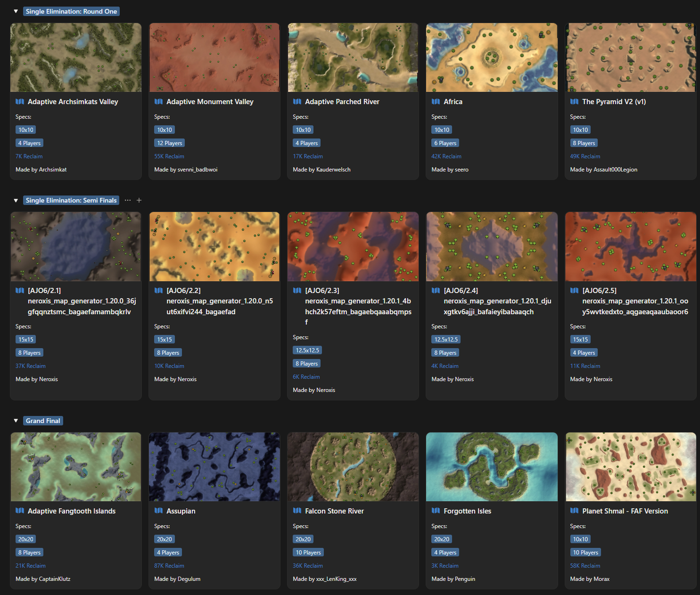Select the Falcon Stone River title
The height and width of the screenshot is (595, 700).
pyautogui.click(x=334, y=511)
